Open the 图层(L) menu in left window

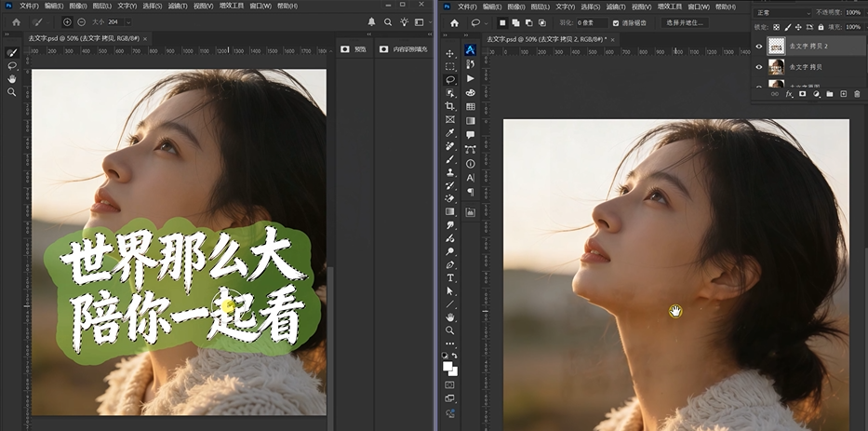point(103,7)
